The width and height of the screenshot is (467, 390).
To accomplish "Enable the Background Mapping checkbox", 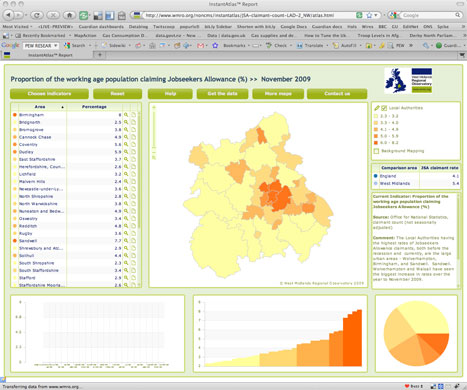I will click(376, 151).
